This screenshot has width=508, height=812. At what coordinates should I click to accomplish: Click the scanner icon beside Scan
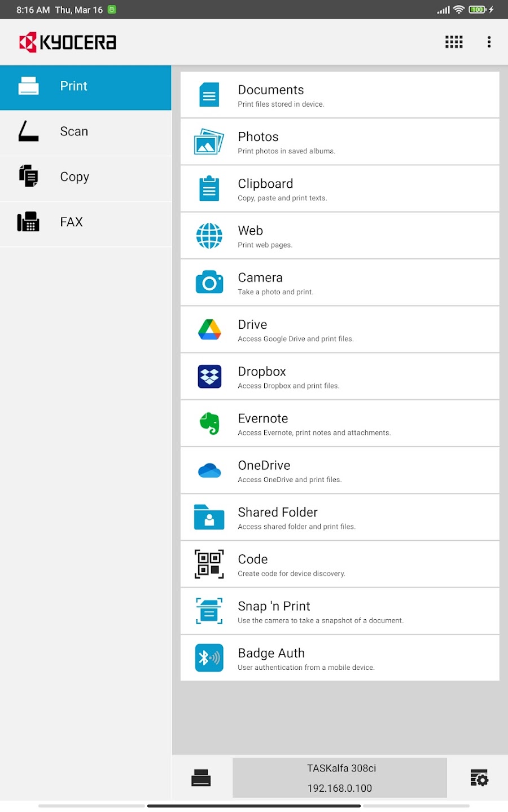[28, 131]
